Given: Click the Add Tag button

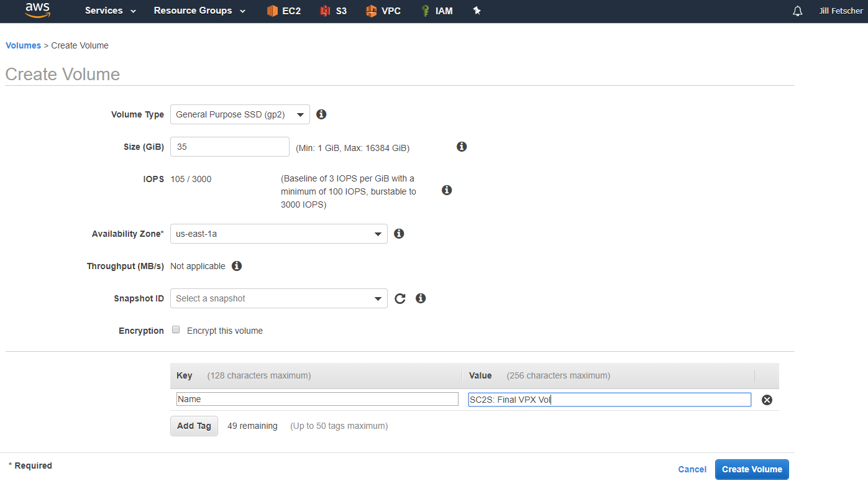Looking at the screenshot, I should pos(194,426).
